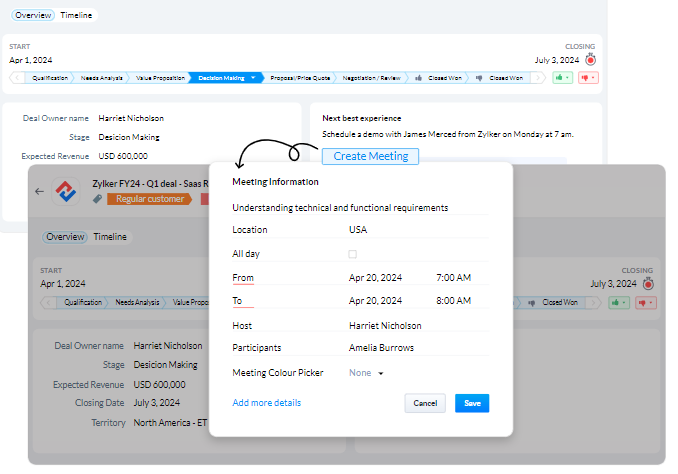Image resolution: width=678 pixels, height=474 pixels.
Task: Open the From time 7:00 AM selector
Action: point(453,277)
